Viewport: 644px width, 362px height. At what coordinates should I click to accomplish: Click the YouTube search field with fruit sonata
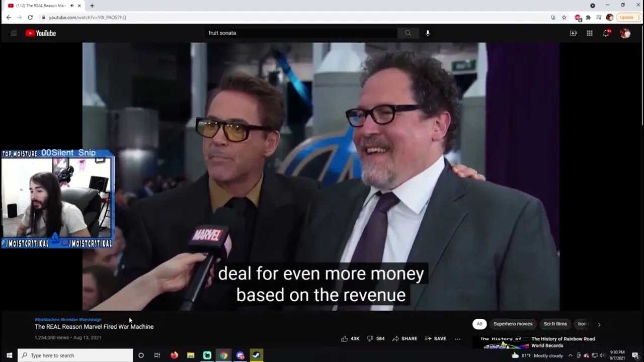click(302, 33)
